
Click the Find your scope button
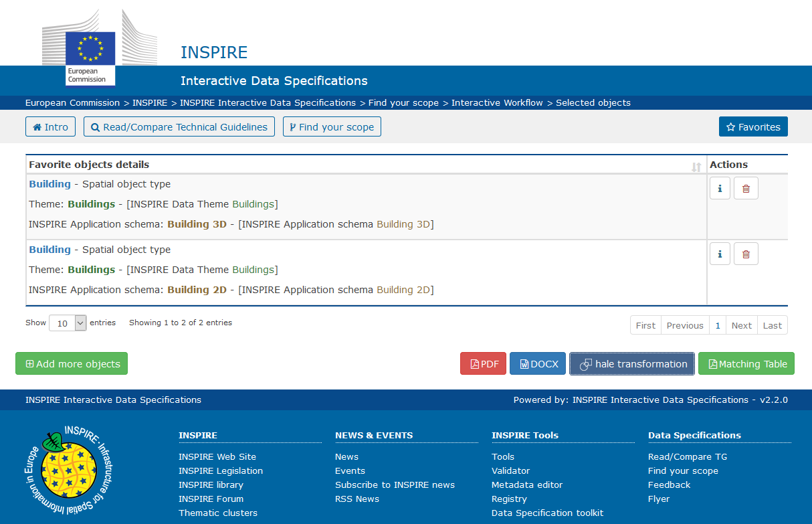click(332, 126)
